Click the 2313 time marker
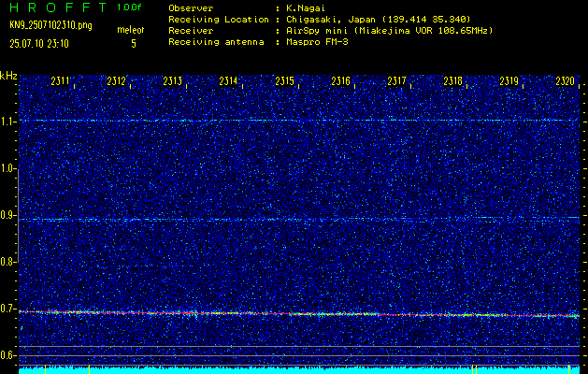This screenshot has height=374, width=588. point(173,81)
